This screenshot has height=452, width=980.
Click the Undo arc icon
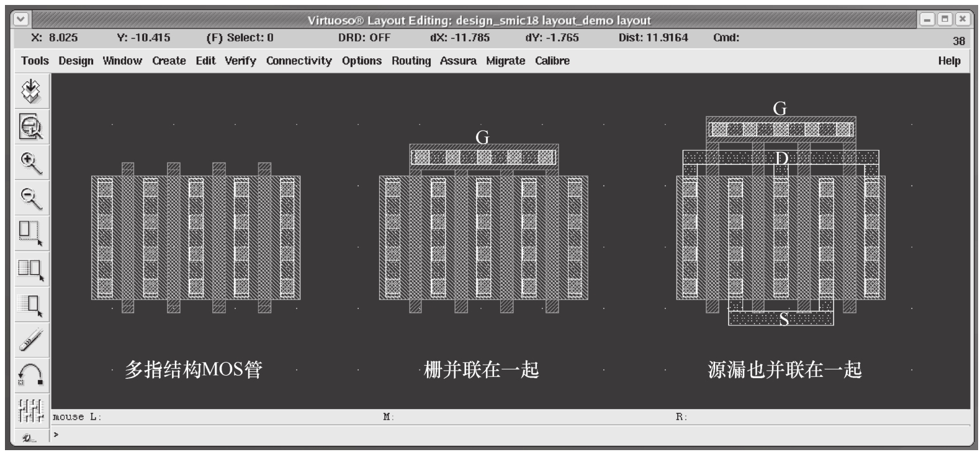(31, 375)
